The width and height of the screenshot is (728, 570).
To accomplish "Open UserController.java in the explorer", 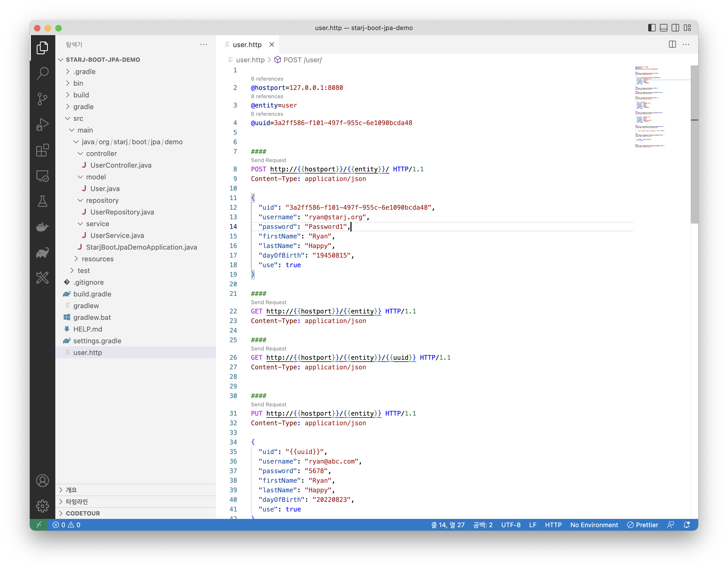I will [121, 165].
